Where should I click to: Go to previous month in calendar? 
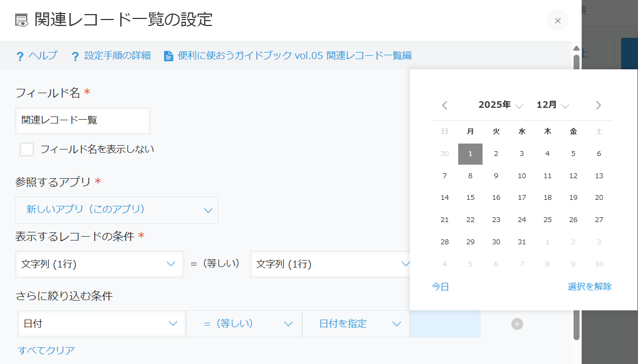point(445,105)
